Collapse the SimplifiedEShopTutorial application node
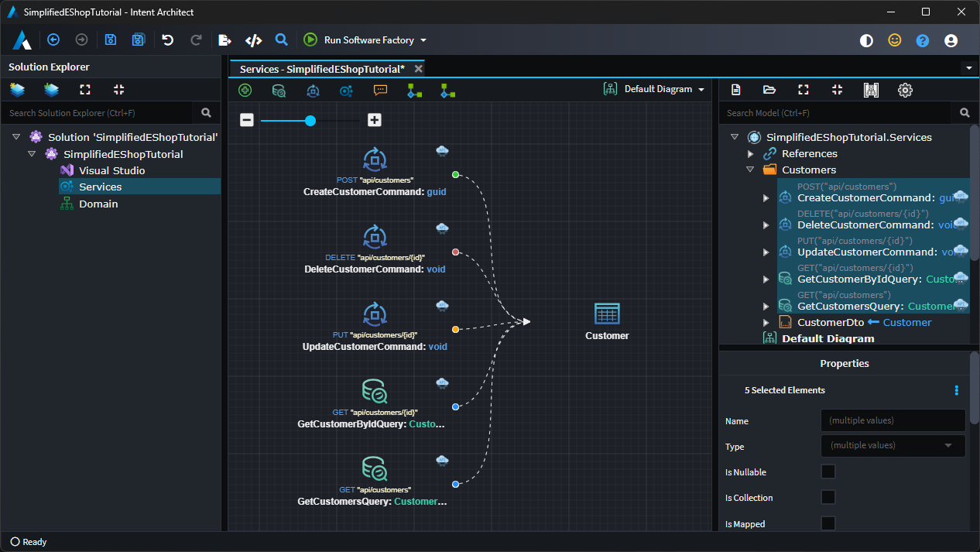This screenshot has width=980, height=552. tap(32, 154)
